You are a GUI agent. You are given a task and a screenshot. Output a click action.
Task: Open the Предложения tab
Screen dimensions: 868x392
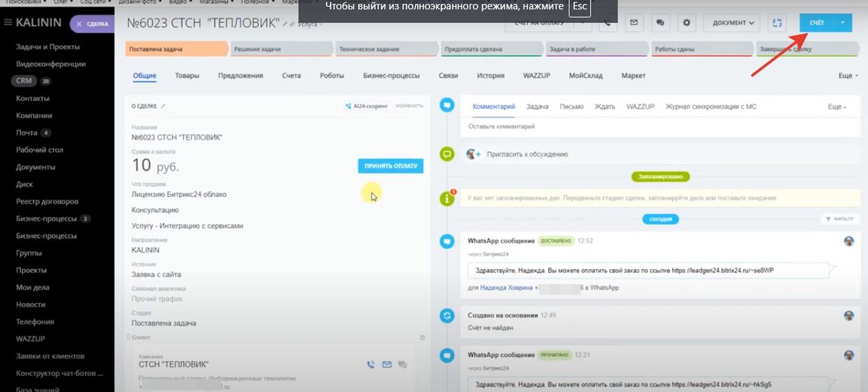[x=240, y=75]
